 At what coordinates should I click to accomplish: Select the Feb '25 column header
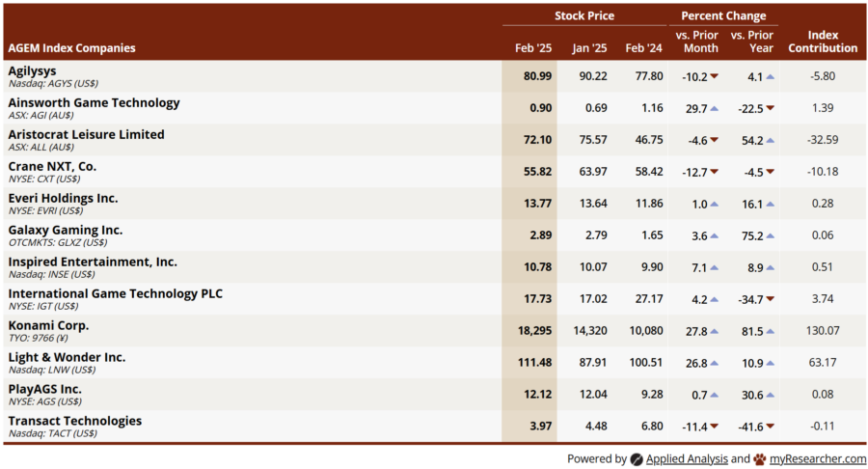pos(532,47)
